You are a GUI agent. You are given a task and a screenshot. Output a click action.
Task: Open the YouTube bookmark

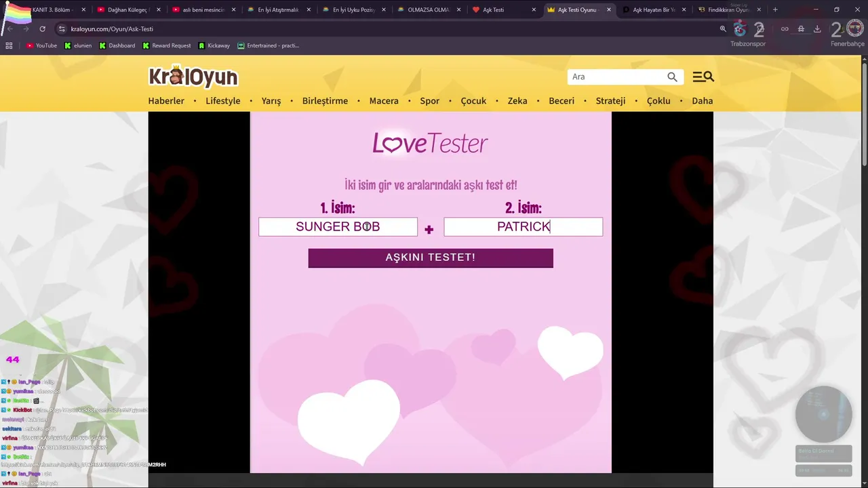pos(41,45)
